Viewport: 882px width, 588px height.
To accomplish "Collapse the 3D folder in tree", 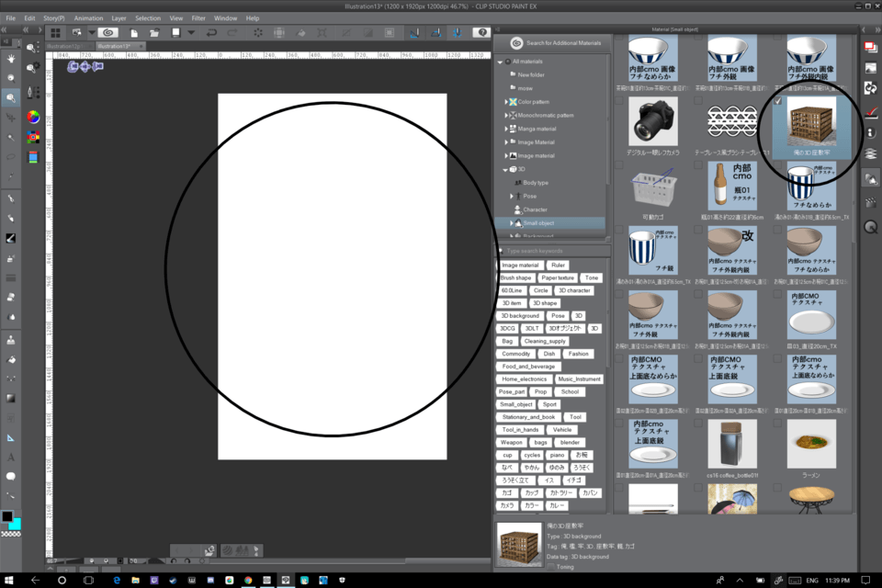I will click(505, 170).
